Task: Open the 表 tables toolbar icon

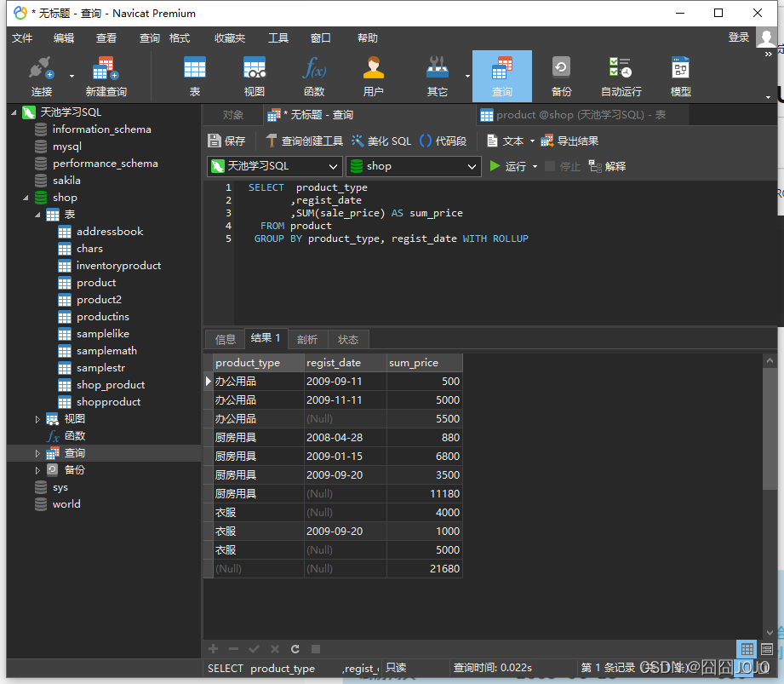Action: coord(194,77)
